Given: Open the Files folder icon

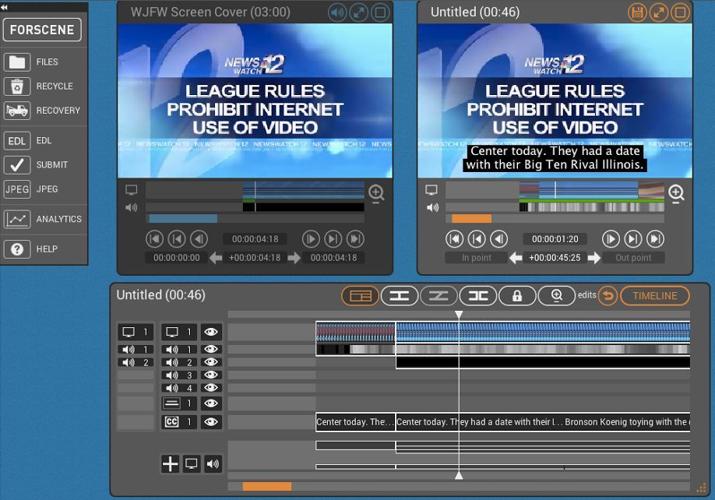Looking at the screenshot, I should [17, 62].
